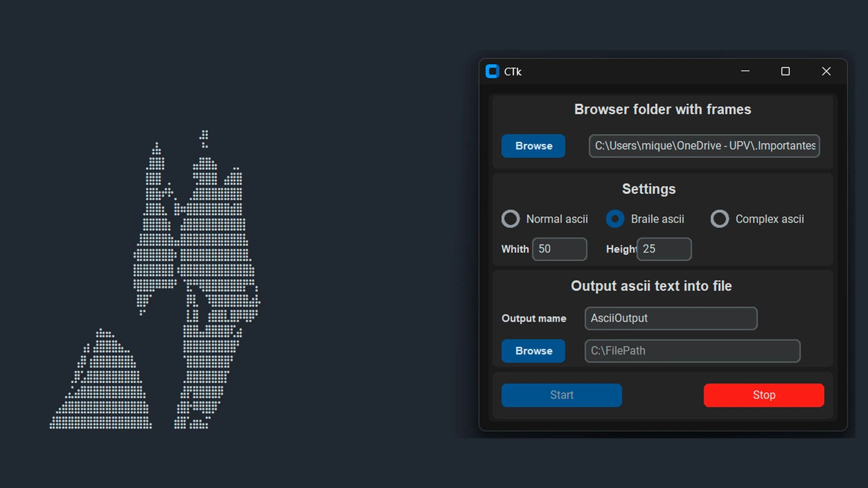The image size is (868, 488).
Task: Select the Complex ascii radio button
Action: (x=720, y=219)
